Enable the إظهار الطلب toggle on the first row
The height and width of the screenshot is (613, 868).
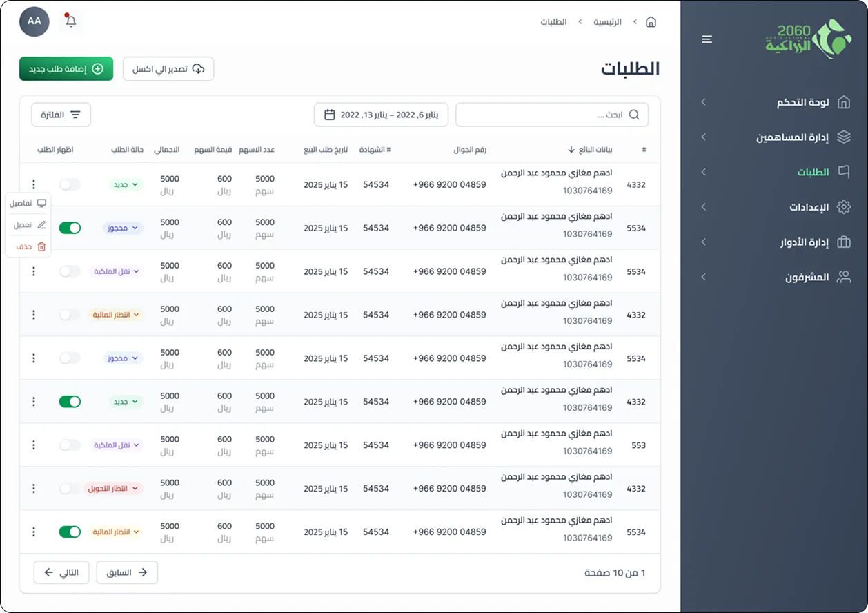tap(69, 184)
